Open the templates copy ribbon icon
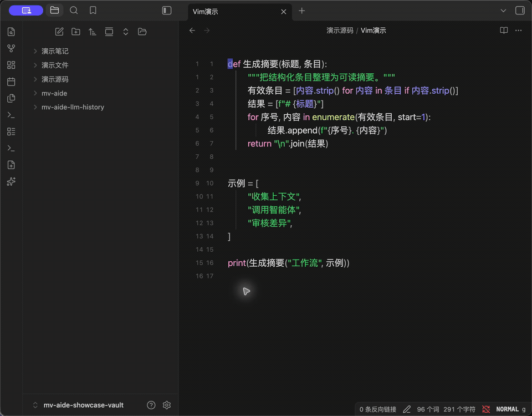Screen dimensions: 532x416 tap(11, 98)
